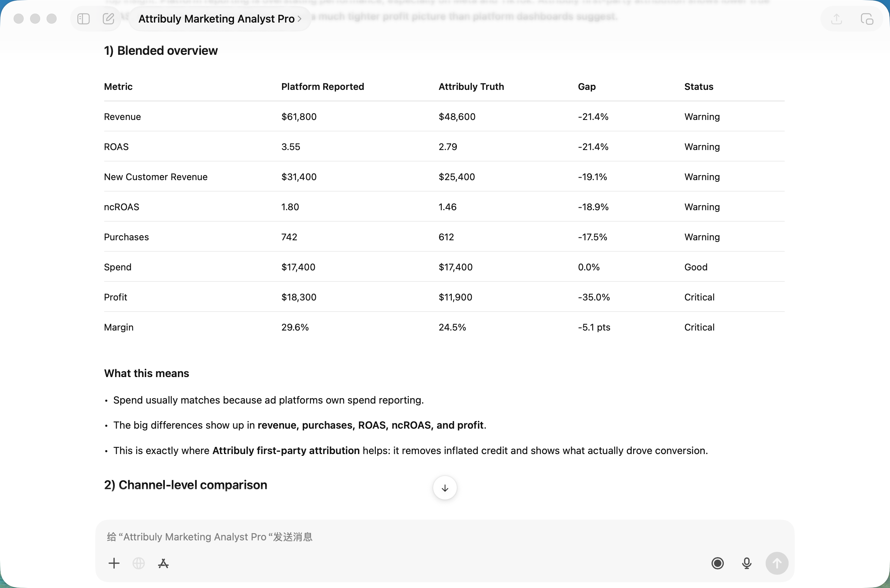Select the Profit row's 'Critical' status
Image resolution: width=890 pixels, height=588 pixels.
click(x=699, y=297)
